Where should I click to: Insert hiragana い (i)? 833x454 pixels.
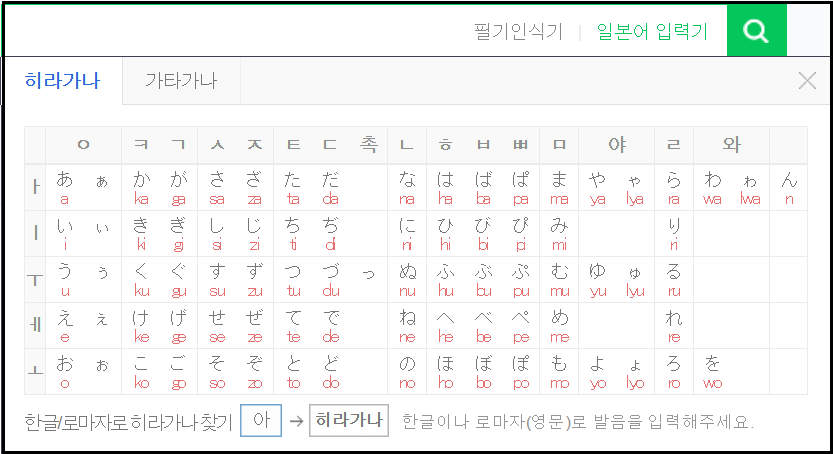pos(64,234)
